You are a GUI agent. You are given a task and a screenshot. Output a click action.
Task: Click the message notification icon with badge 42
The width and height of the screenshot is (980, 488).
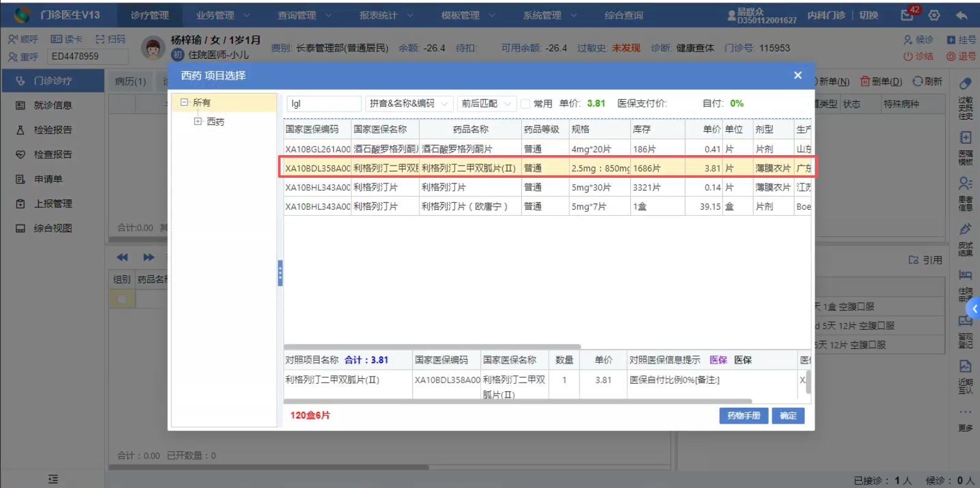(908, 15)
